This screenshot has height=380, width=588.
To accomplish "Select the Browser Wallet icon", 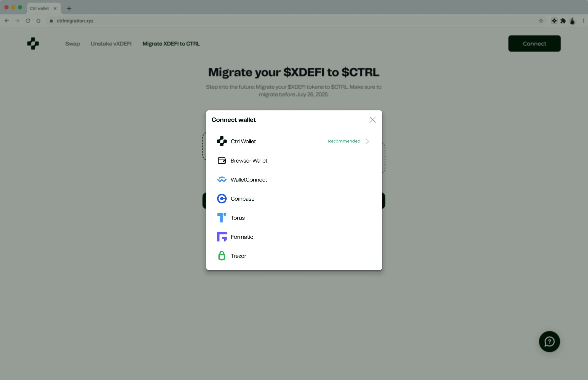I will pyautogui.click(x=222, y=161).
